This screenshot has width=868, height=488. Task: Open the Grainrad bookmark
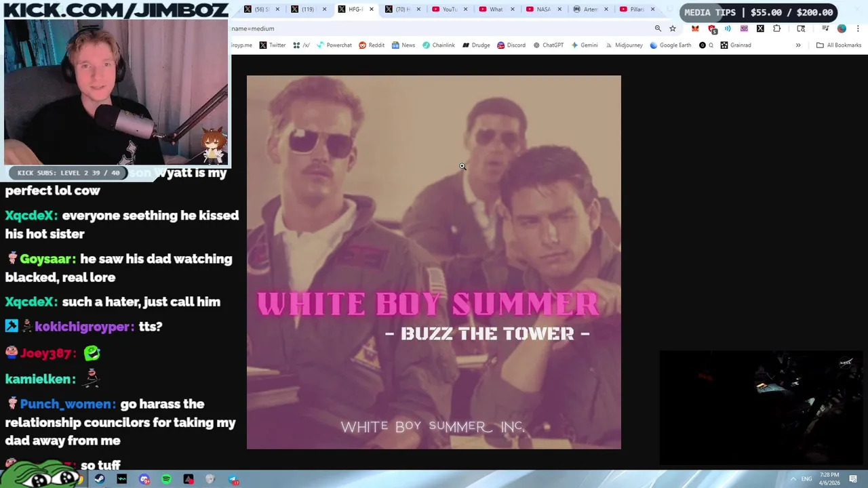pos(736,45)
